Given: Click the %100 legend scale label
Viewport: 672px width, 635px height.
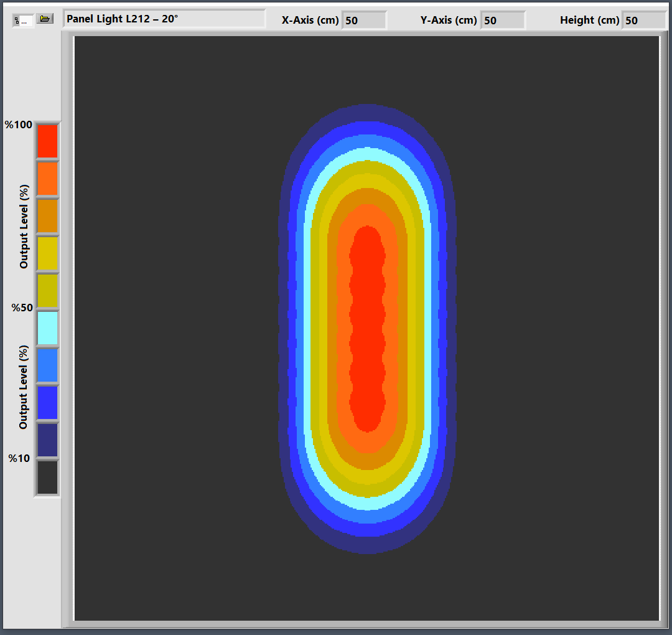Looking at the screenshot, I should pos(19,125).
